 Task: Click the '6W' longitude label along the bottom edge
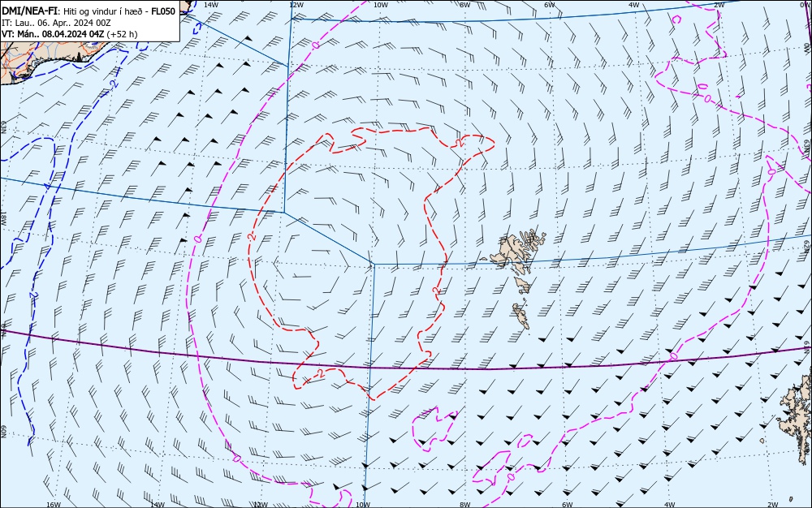(x=567, y=505)
